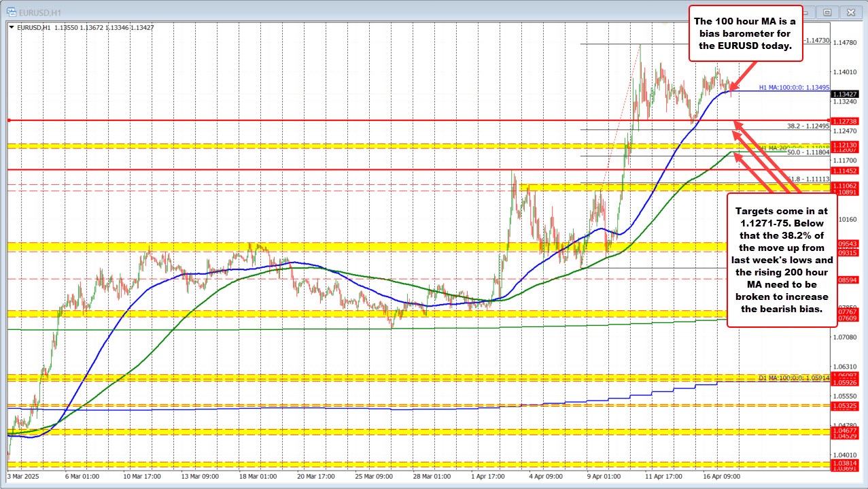Expand the OHLC quote triangle next to EURUSD,H1
Viewport: 868px width, 489px height.
[x=12, y=27]
